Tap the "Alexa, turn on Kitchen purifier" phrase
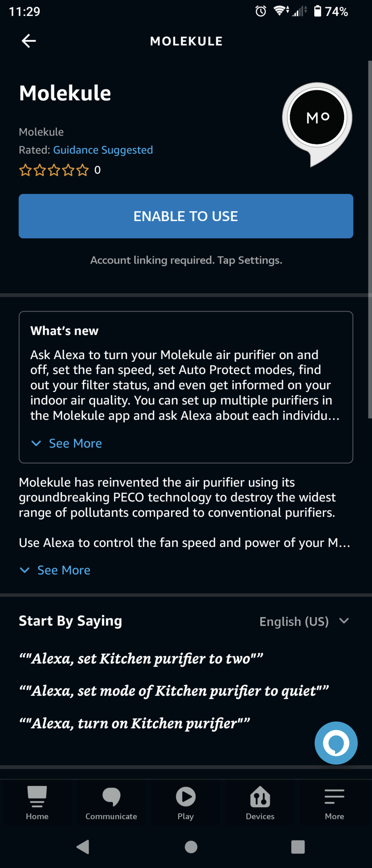This screenshot has height=868, width=372. [135, 723]
